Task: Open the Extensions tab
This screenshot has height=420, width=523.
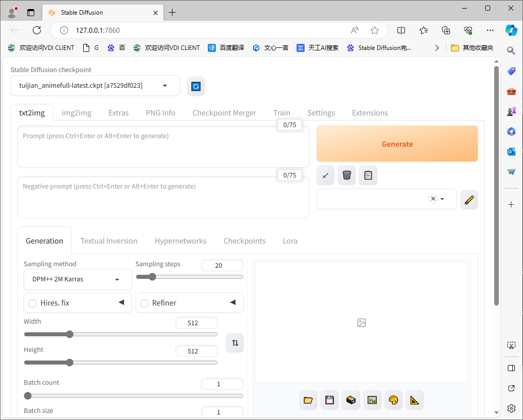Action: (370, 113)
